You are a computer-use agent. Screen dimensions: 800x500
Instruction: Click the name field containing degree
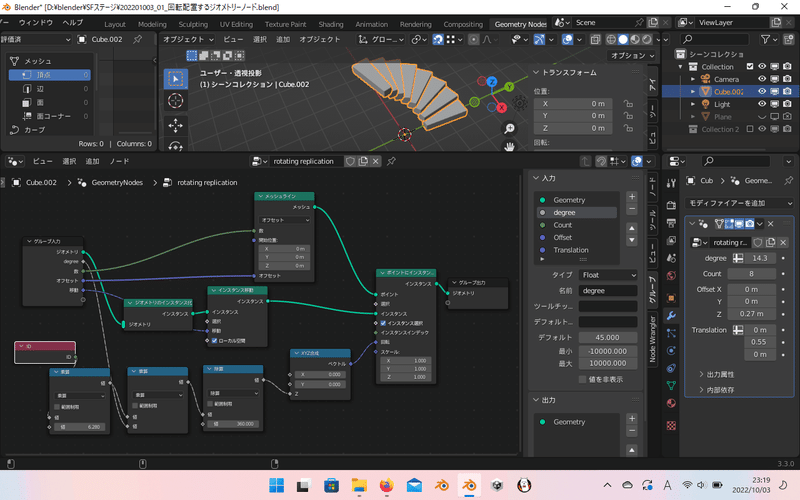(607, 290)
